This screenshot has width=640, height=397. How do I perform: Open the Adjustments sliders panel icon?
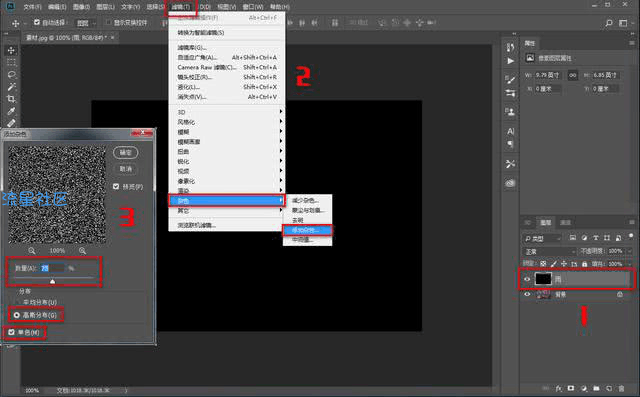pyautogui.click(x=510, y=93)
